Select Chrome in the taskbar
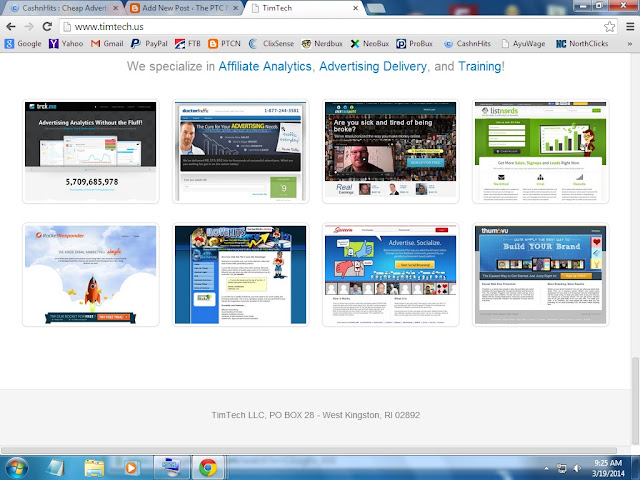The height and width of the screenshot is (480, 640). [208, 468]
